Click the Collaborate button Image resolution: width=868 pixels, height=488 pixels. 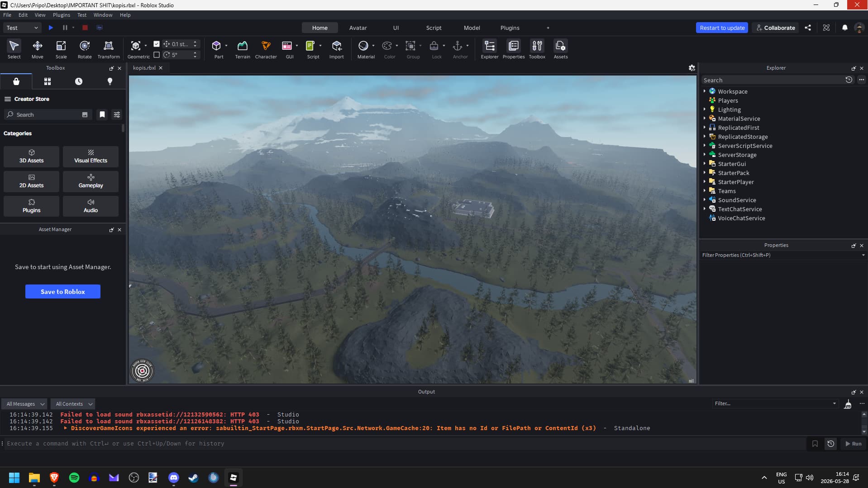(775, 28)
